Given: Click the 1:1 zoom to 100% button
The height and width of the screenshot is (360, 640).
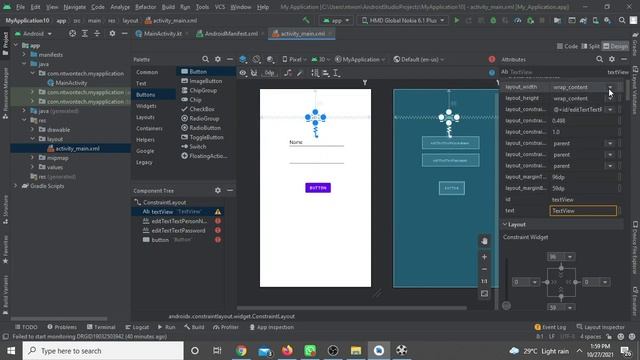Looking at the screenshot, I should (x=484, y=281).
